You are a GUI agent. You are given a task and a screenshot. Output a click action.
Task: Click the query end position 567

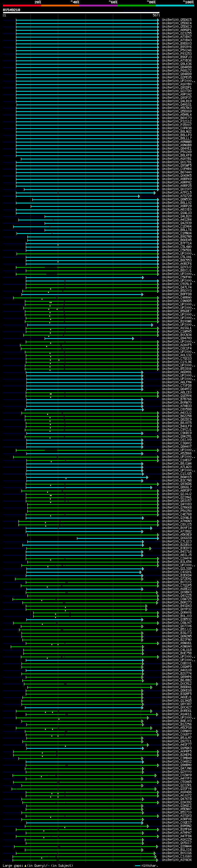(155, 15)
